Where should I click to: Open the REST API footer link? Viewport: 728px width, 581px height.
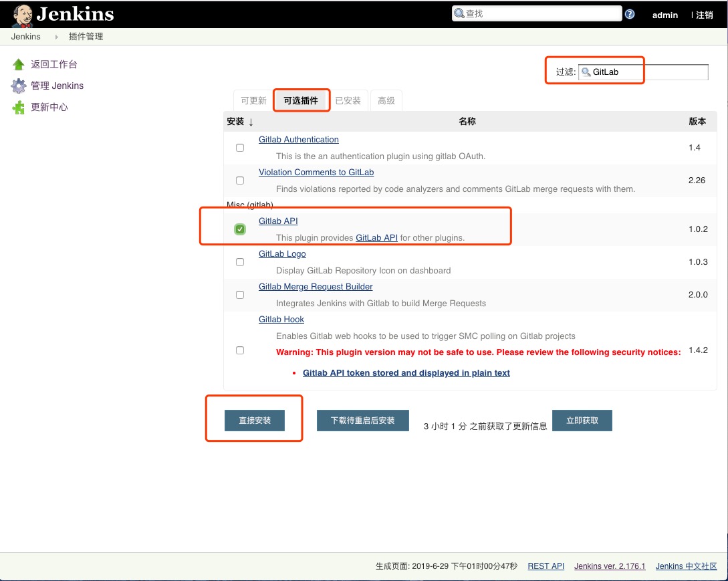[x=546, y=566]
